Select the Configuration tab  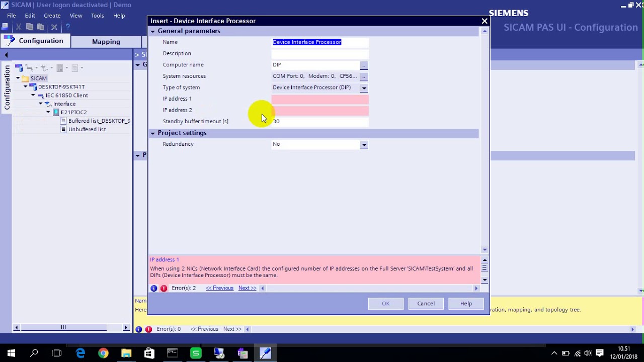[35, 41]
